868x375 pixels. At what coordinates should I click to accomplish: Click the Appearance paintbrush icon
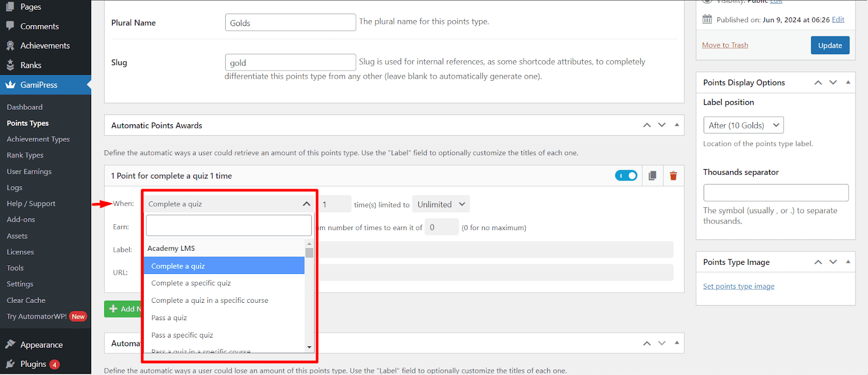(10, 345)
